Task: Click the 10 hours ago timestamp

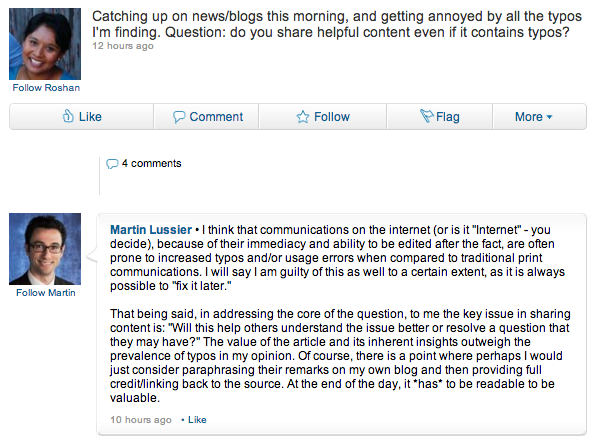Action: [141, 420]
